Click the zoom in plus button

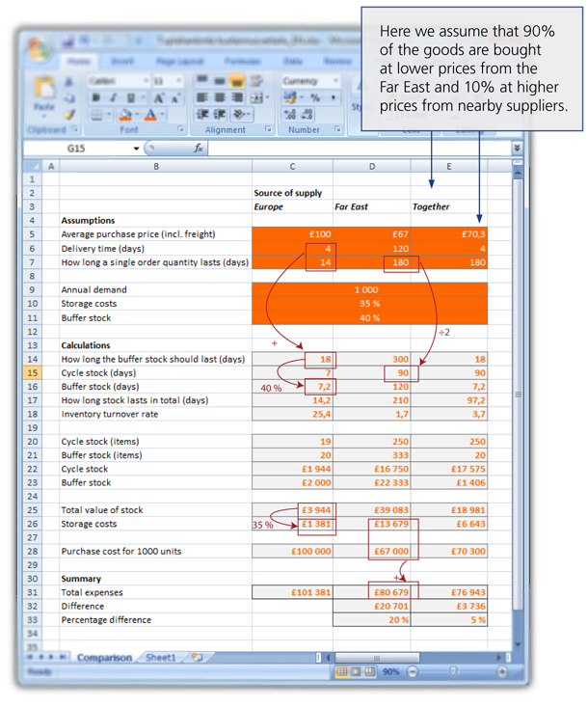501,672
